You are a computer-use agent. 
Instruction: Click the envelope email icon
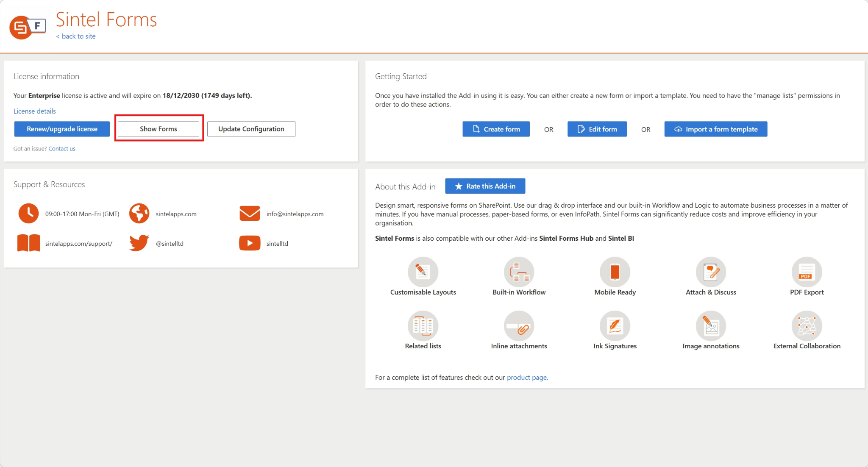pyautogui.click(x=250, y=213)
